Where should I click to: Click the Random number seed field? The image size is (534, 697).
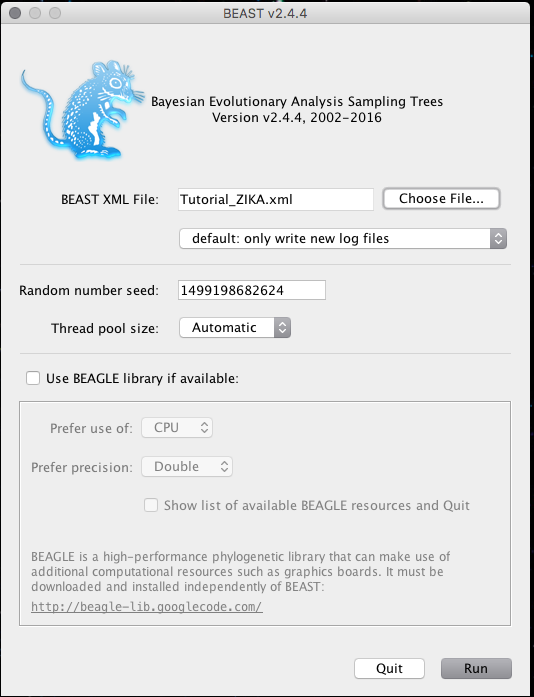click(252, 290)
